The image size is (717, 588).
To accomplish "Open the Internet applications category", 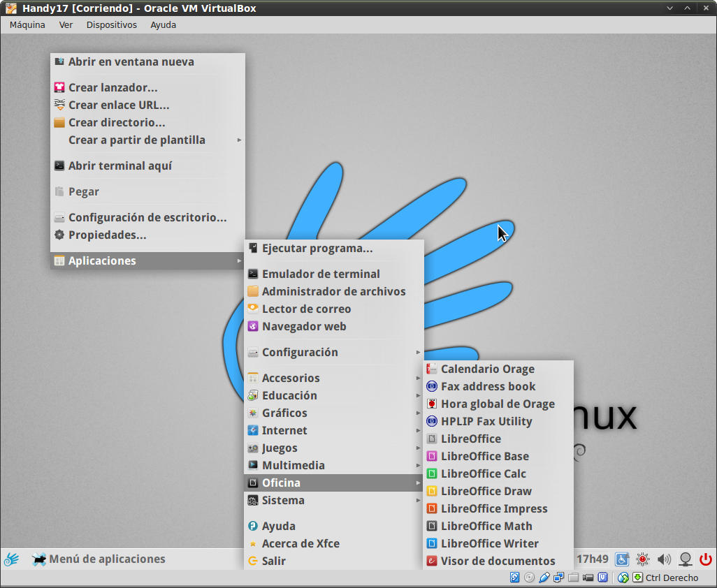I will (284, 430).
